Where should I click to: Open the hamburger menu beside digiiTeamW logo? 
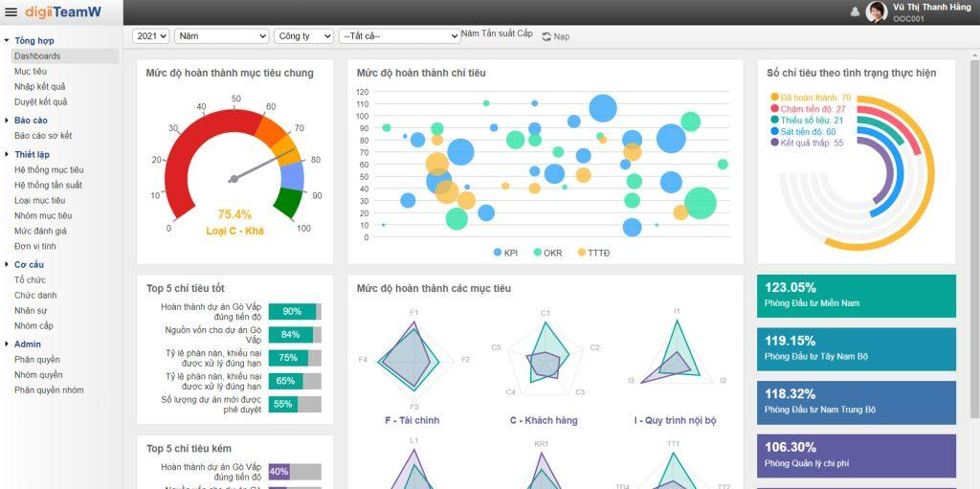pos(11,11)
